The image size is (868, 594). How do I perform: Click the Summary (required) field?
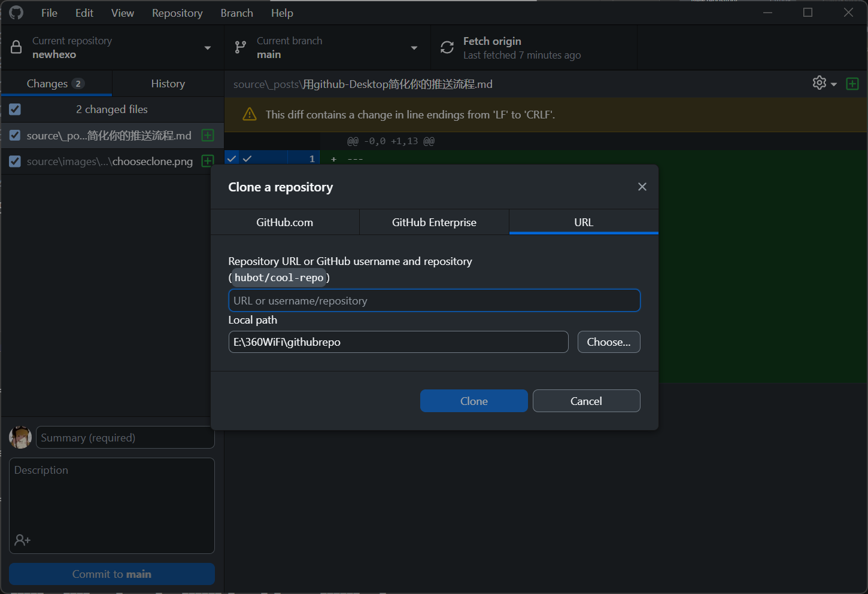(x=125, y=437)
